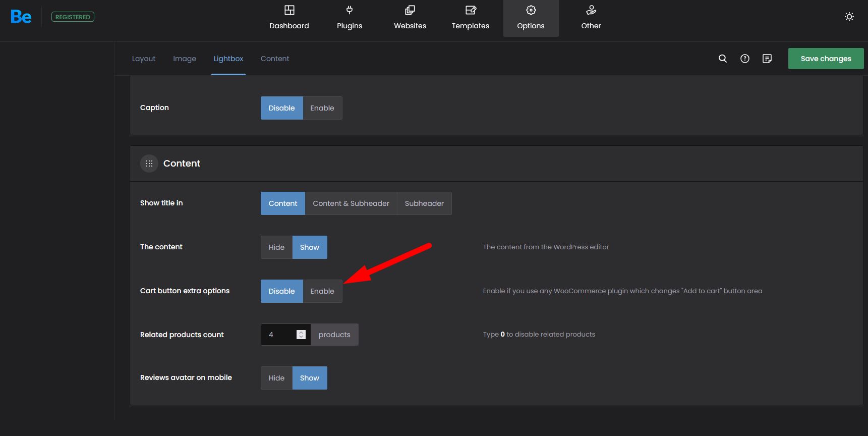Click the search magnifier icon

(722, 59)
